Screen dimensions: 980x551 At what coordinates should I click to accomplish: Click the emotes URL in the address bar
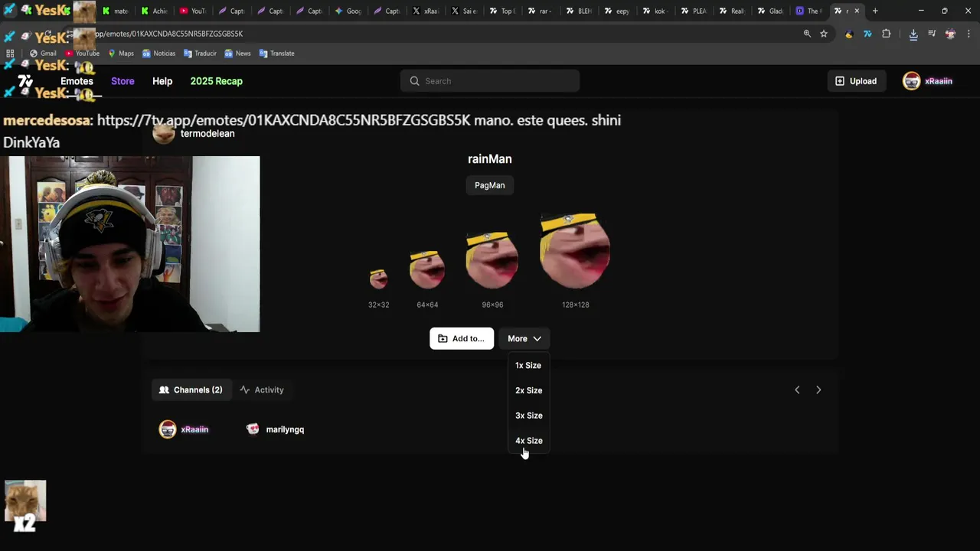169,34
